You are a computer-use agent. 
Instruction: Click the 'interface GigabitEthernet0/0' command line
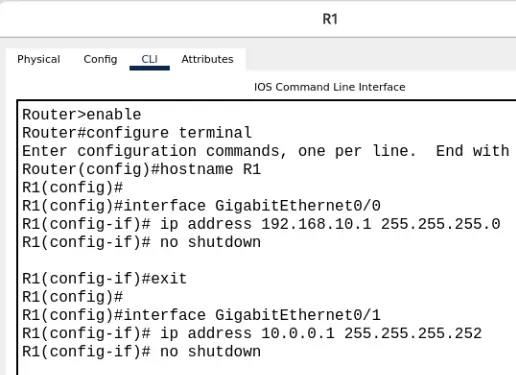[x=201, y=206]
